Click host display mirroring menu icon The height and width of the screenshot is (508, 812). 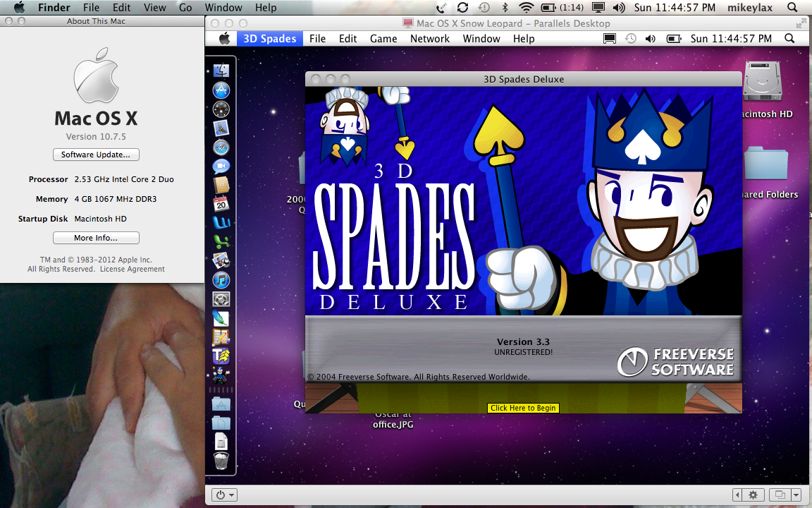(x=598, y=7)
